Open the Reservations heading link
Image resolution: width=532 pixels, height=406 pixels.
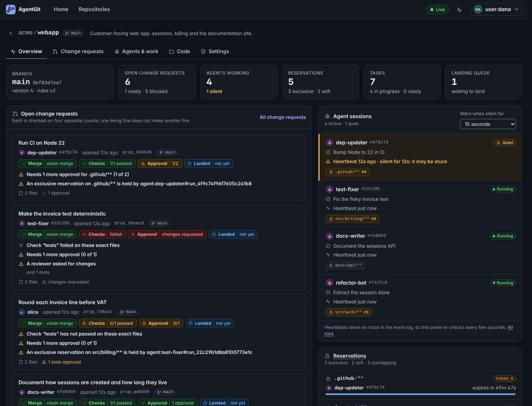349,356
